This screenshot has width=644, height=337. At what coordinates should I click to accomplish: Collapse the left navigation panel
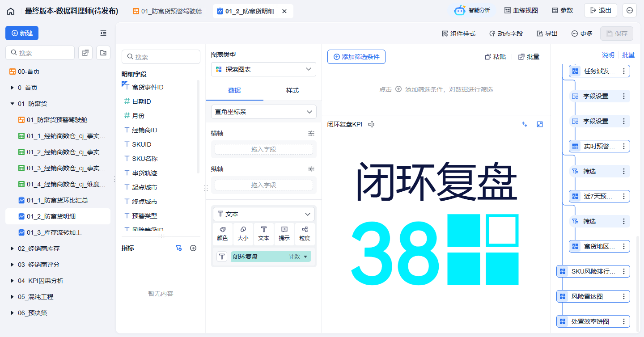[103, 33]
